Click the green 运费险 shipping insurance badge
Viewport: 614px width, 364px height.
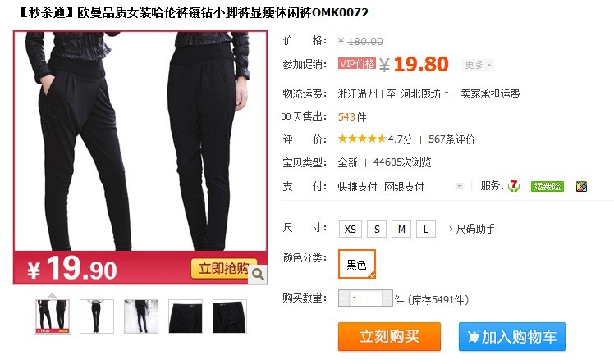[547, 186]
